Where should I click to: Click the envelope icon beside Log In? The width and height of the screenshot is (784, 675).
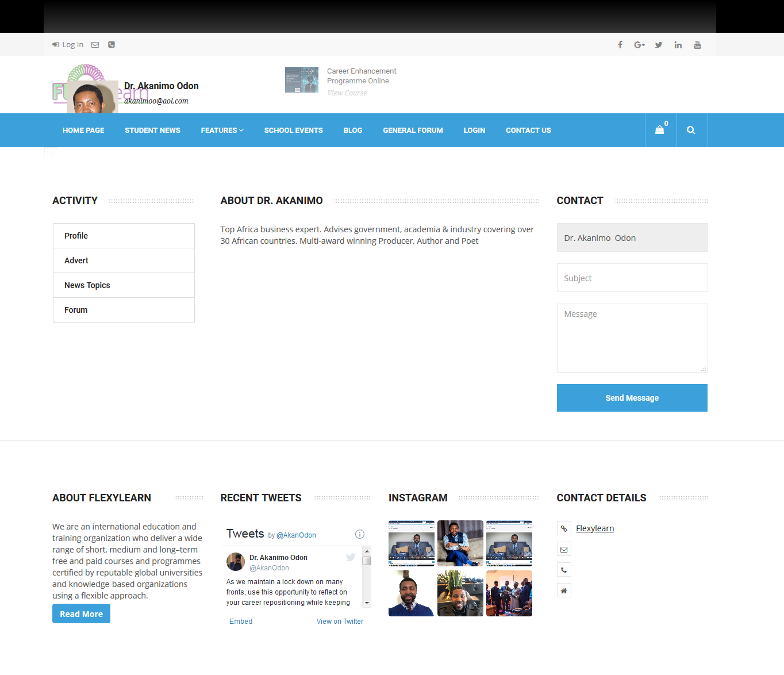point(95,45)
